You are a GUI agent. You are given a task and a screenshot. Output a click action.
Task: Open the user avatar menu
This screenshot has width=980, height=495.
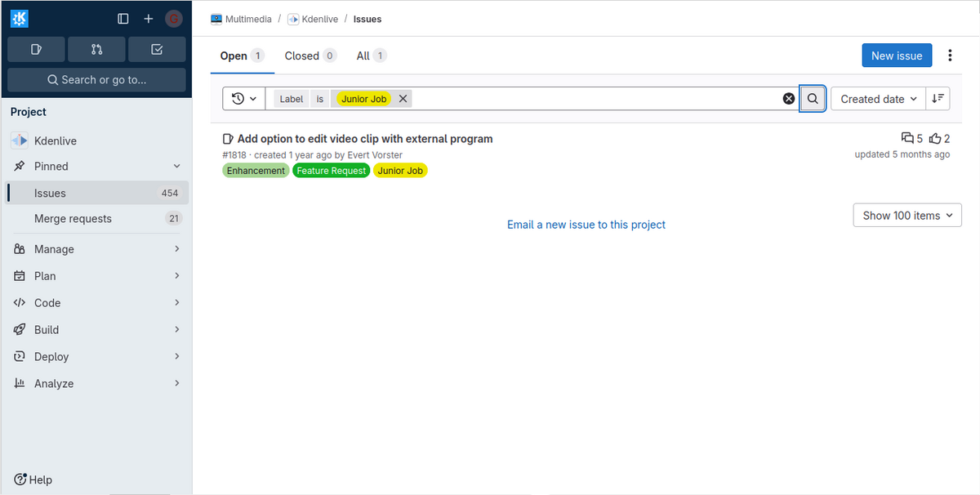tap(173, 19)
